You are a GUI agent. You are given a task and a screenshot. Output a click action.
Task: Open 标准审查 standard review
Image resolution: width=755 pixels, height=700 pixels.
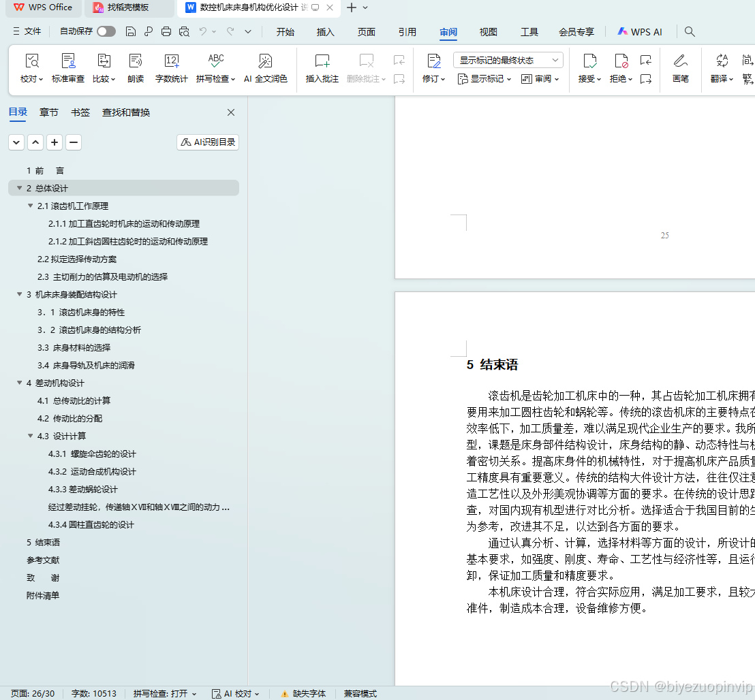(69, 68)
